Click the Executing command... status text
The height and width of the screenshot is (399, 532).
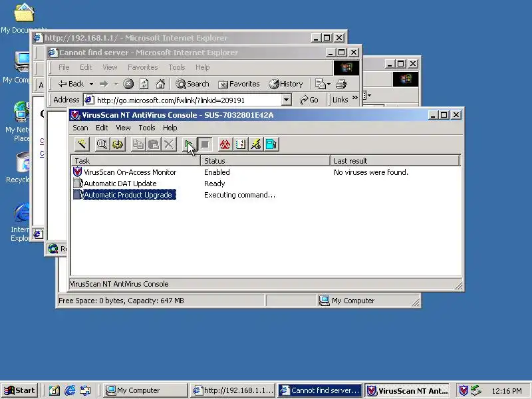coord(239,195)
